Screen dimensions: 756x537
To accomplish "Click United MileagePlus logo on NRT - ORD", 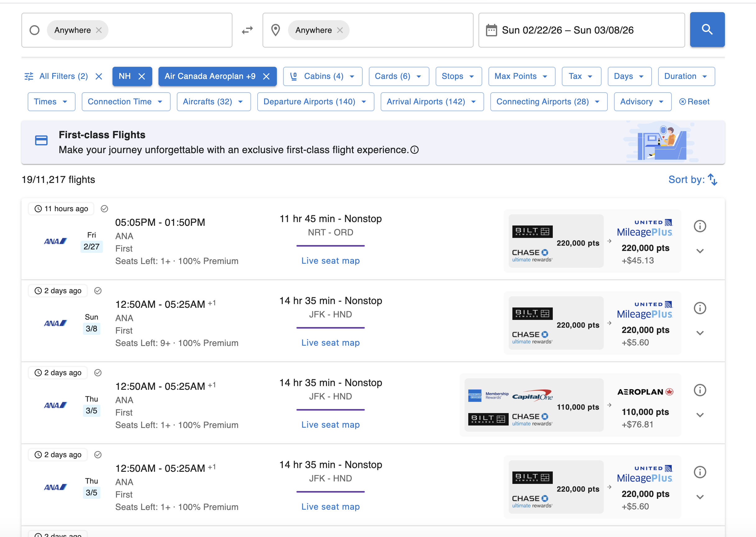I will point(644,228).
